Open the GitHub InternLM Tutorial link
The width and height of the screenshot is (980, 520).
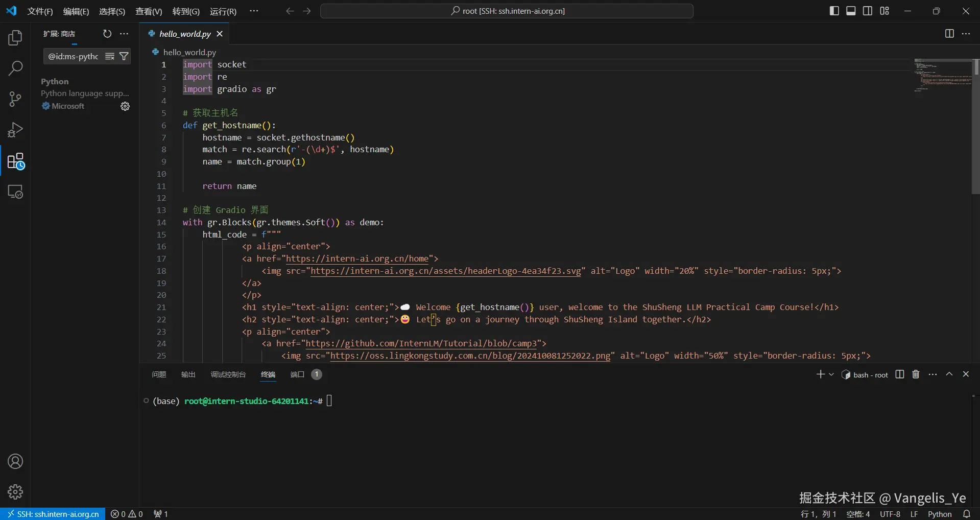pos(421,343)
